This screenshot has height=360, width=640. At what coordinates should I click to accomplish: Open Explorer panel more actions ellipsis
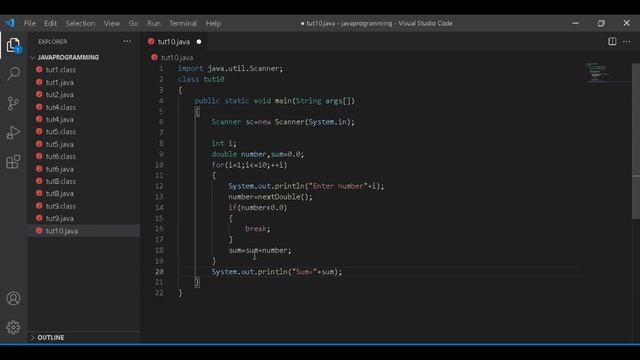tap(127, 42)
